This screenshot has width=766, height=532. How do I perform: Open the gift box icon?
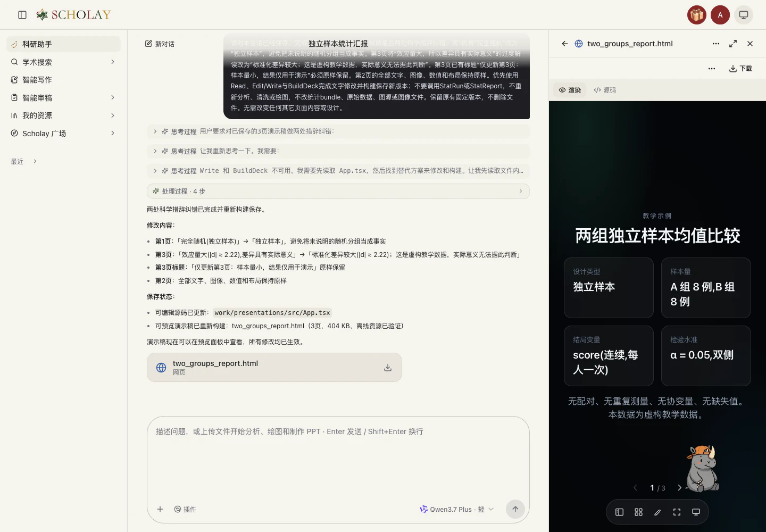[x=697, y=15]
